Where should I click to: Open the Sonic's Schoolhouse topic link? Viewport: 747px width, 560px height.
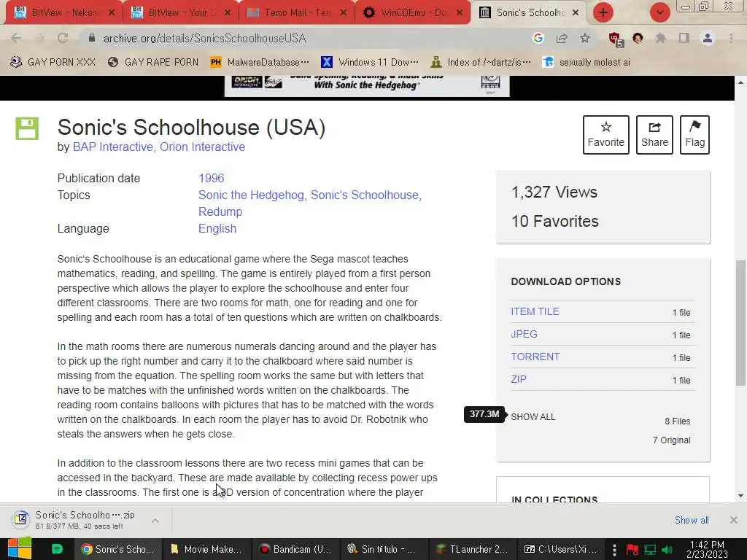coord(366,195)
